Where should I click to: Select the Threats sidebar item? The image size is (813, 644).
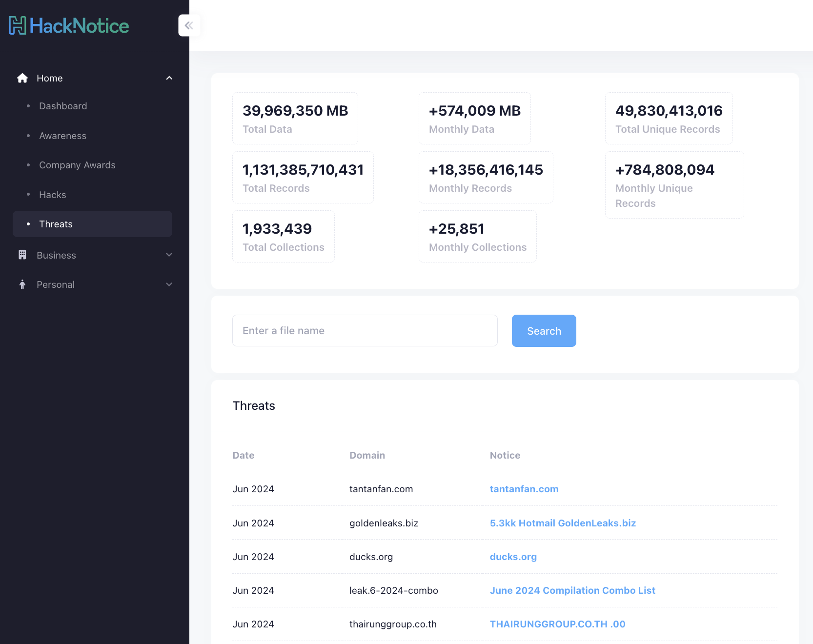[56, 224]
